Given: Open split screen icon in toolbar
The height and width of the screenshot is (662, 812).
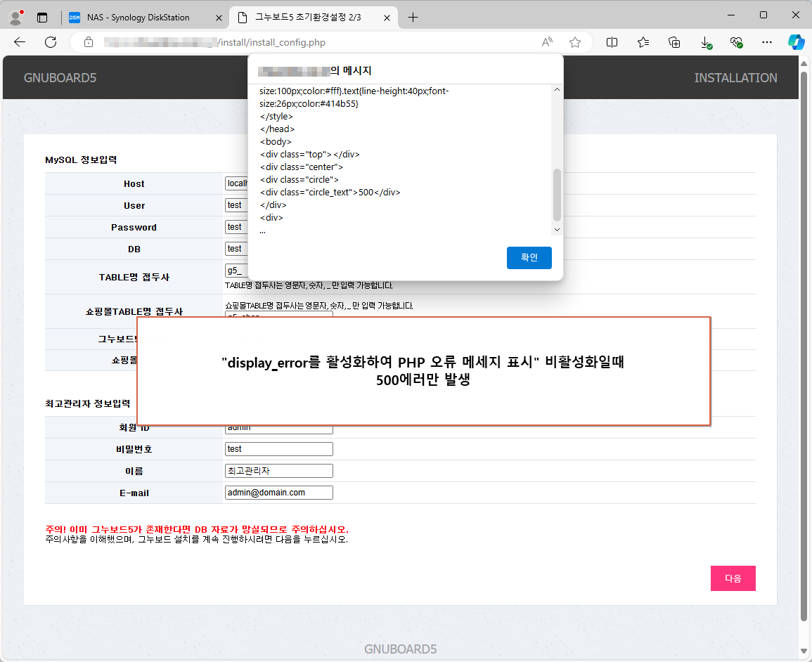Looking at the screenshot, I should click(x=612, y=42).
